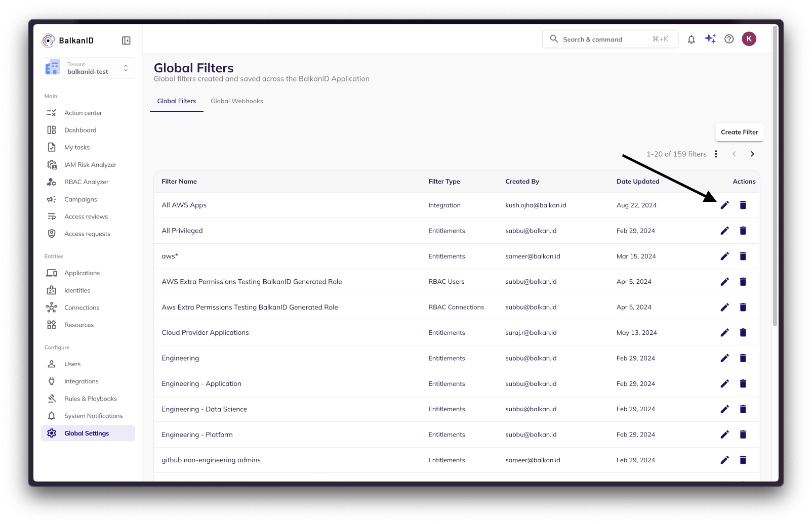Image resolution: width=812 pixels, height=524 pixels.
Task: Open the three-dot filters options menu
Action: pyautogui.click(x=716, y=154)
